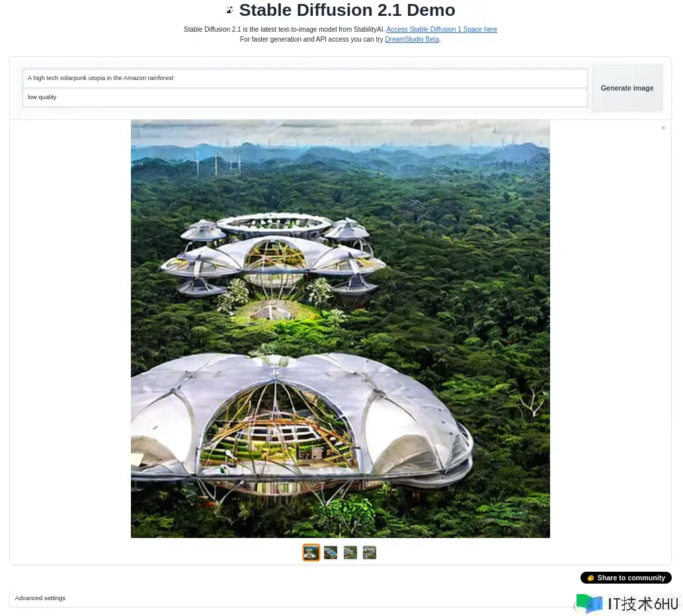
Task: Focus the prompt field containing solarpunk utopia text
Action: tap(305, 78)
